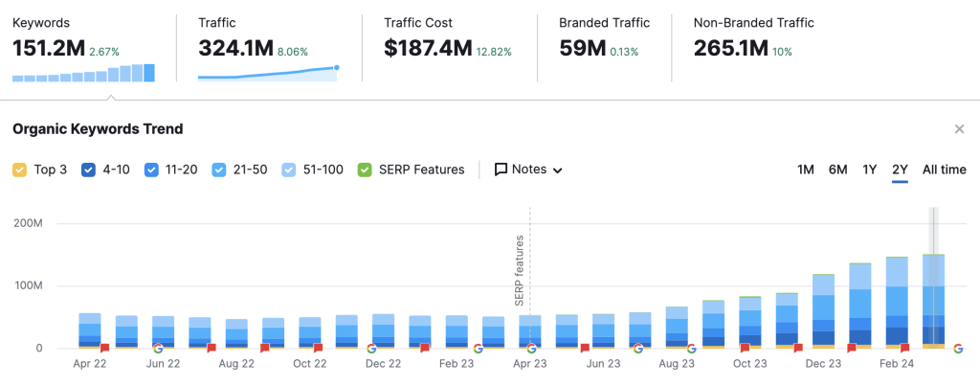
Task: Click the Feb 24 x-axis label
Action: (x=897, y=363)
